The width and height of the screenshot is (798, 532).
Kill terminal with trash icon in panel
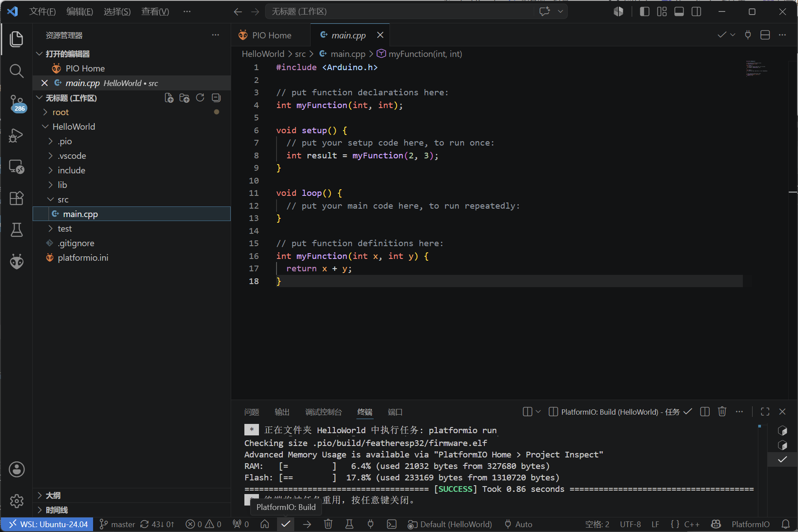coord(722,412)
